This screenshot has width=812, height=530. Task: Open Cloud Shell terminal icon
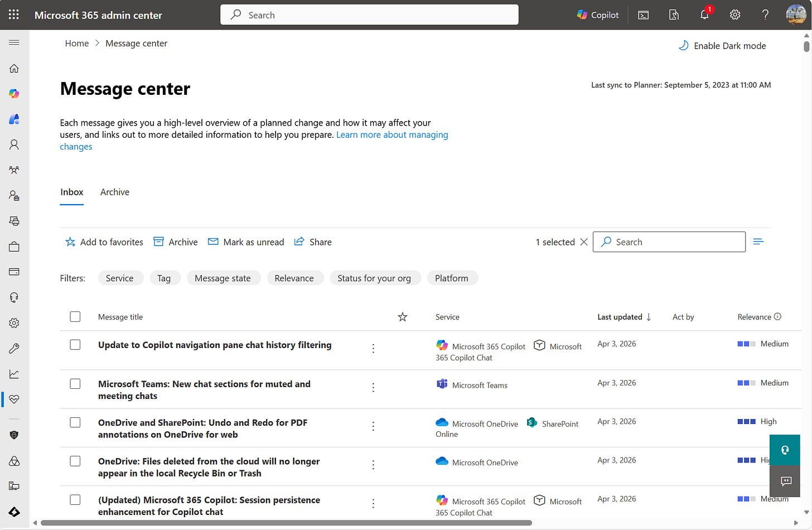point(644,15)
